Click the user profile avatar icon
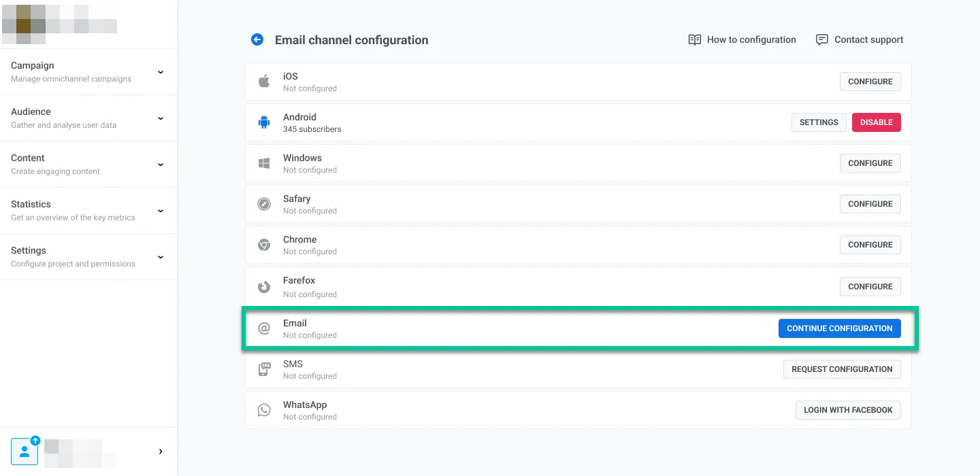 (24, 451)
